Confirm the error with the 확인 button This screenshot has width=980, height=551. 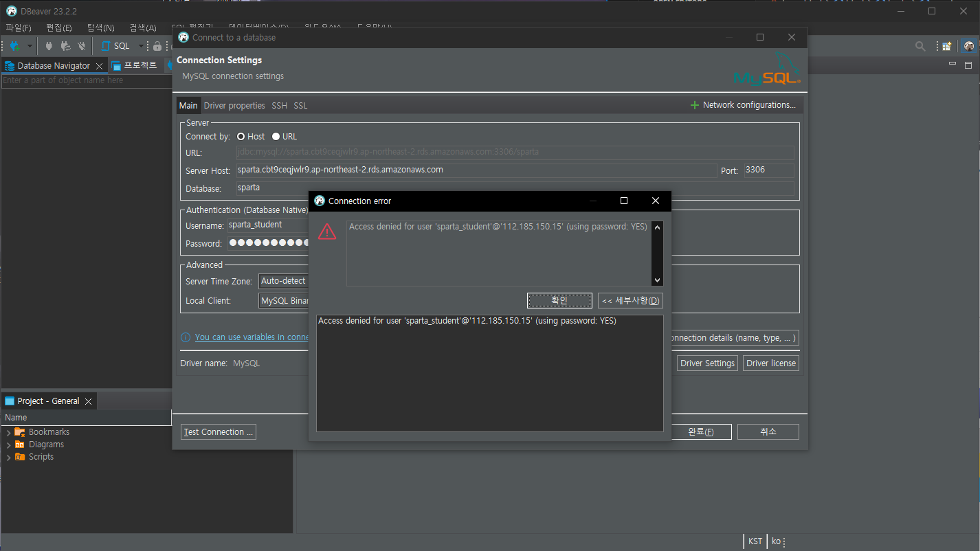point(559,301)
